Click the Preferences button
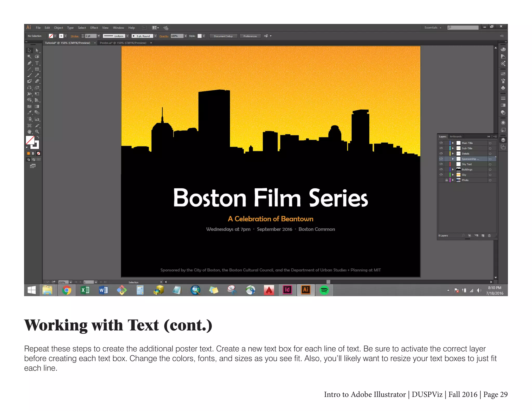The image size is (532, 411). [x=250, y=36]
